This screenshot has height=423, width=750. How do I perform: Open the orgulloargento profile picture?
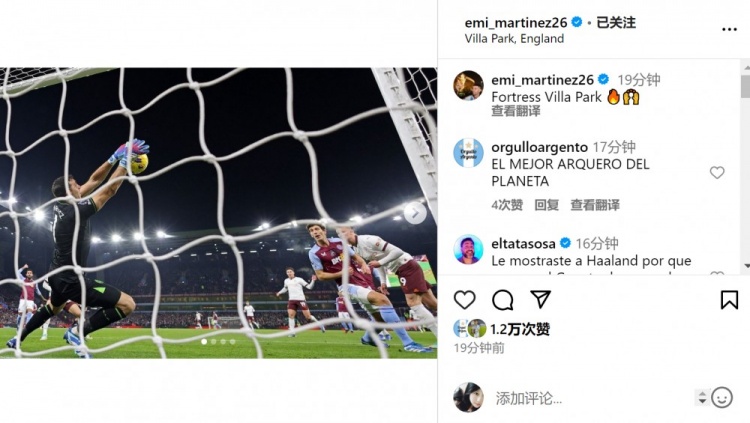tap(468, 153)
